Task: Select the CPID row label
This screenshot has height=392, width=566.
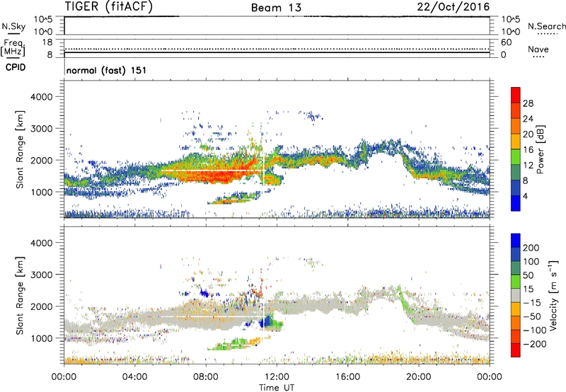Action: [16, 67]
